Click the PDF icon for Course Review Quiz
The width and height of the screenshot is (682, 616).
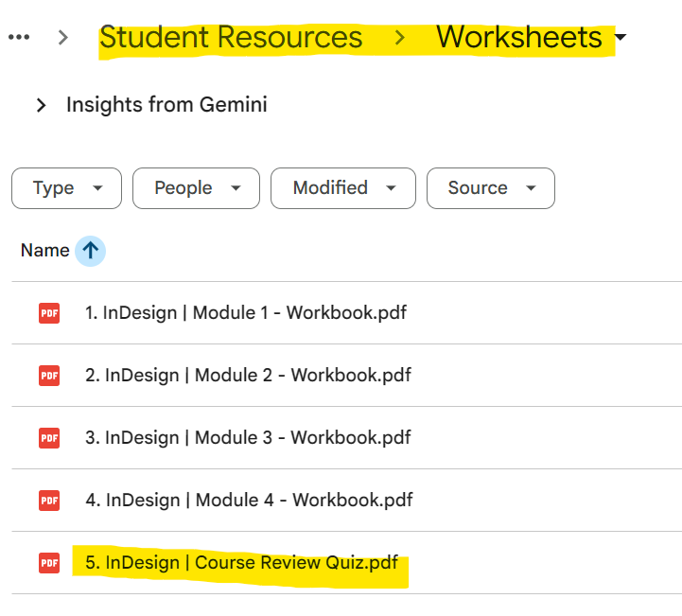49,563
